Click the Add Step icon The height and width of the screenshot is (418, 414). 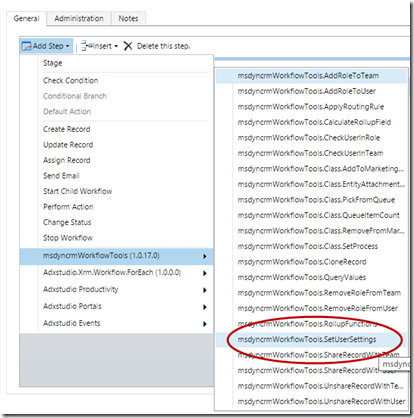pos(27,46)
